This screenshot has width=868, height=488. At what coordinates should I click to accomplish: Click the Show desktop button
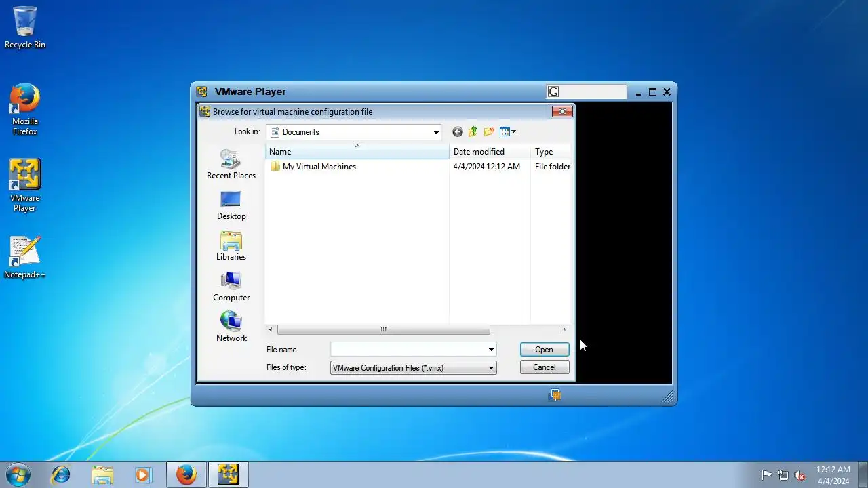pyautogui.click(x=863, y=474)
